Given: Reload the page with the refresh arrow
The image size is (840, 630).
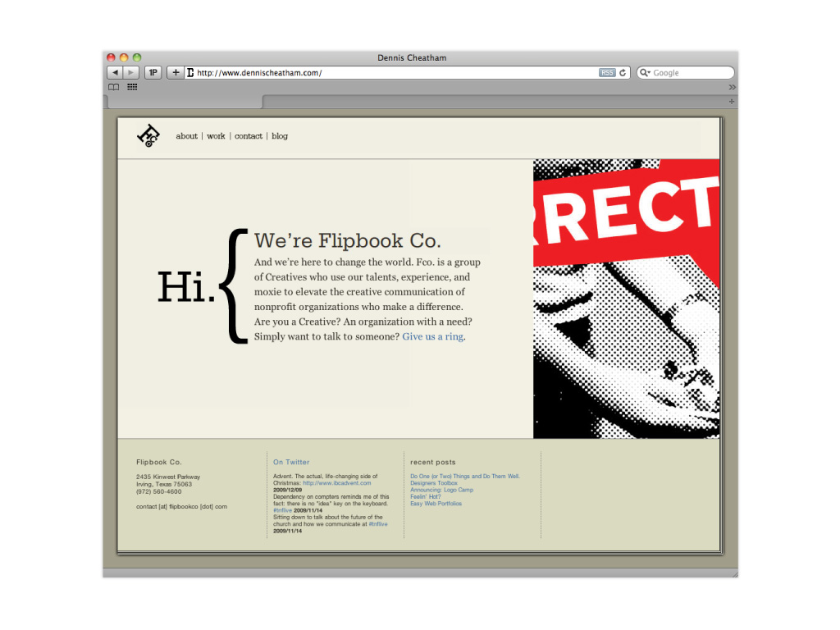Looking at the screenshot, I should [x=623, y=72].
